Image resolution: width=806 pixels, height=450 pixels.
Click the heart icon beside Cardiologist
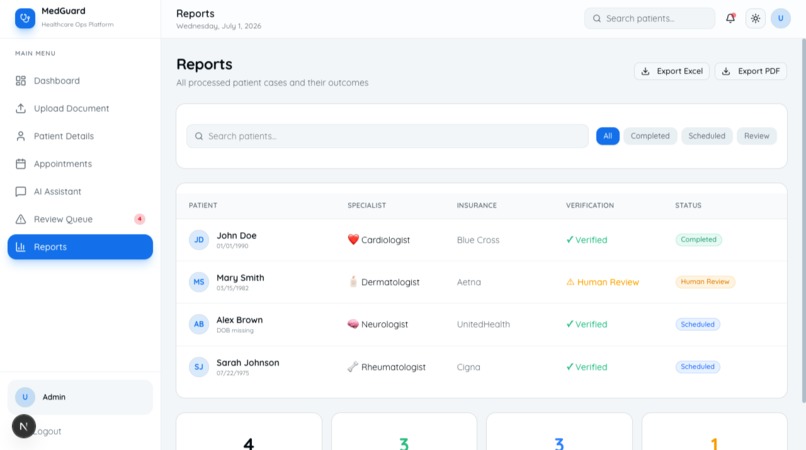click(x=353, y=240)
